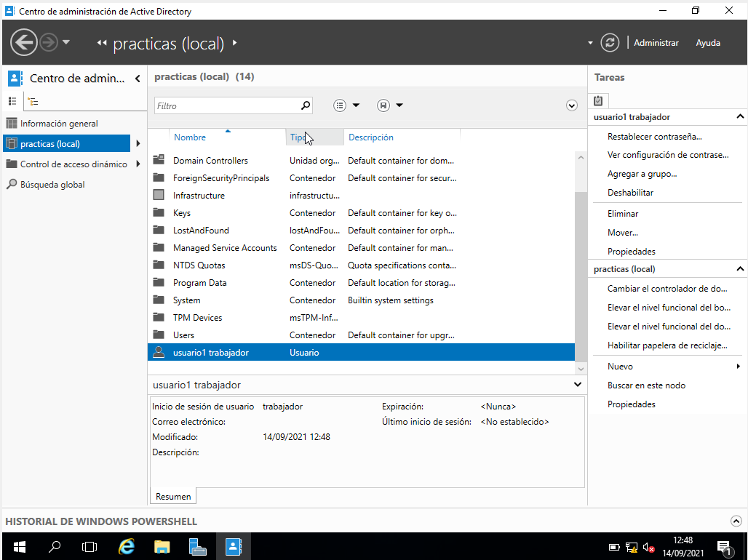Click Agregar a grupo task link
This screenshot has width=748, height=560.
click(642, 174)
